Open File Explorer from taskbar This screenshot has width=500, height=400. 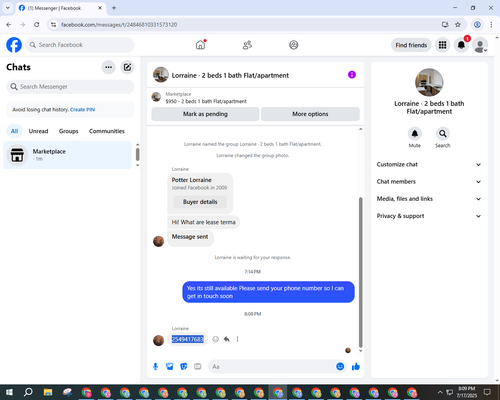click(x=48, y=392)
